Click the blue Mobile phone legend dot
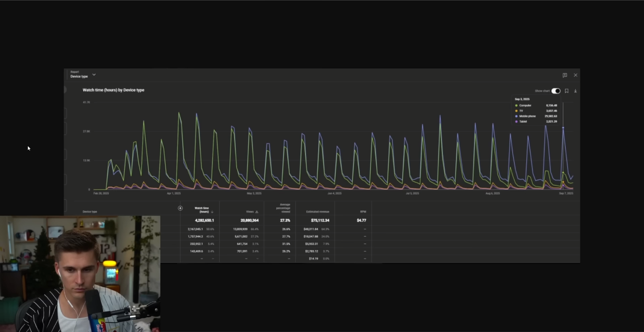Image resolution: width=644 pixels, height=332 pixels. coord(516,116)
